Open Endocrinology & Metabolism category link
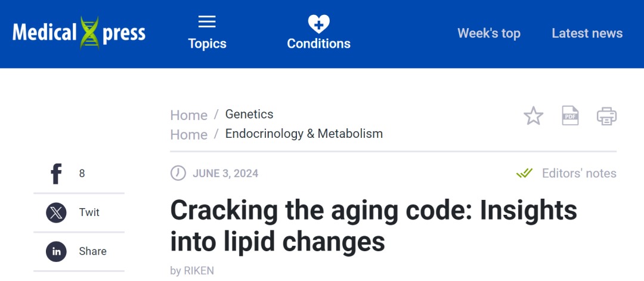Viewport: 644px width, 281px height. 304,134
